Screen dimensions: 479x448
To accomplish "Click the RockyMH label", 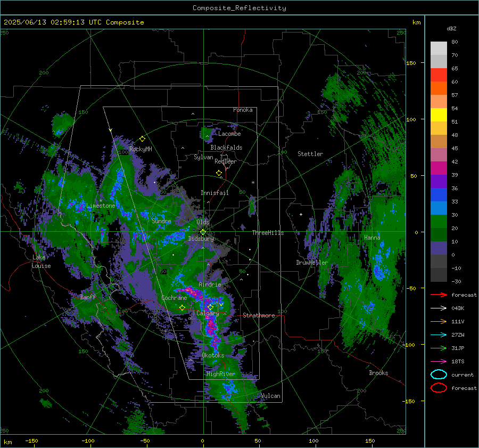I will click(x=141, y=149).
